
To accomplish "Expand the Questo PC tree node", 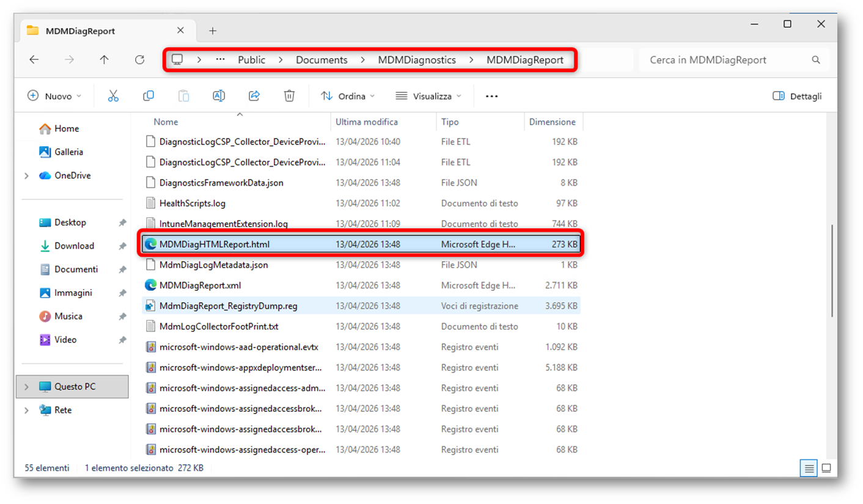I will pos(26,387).
